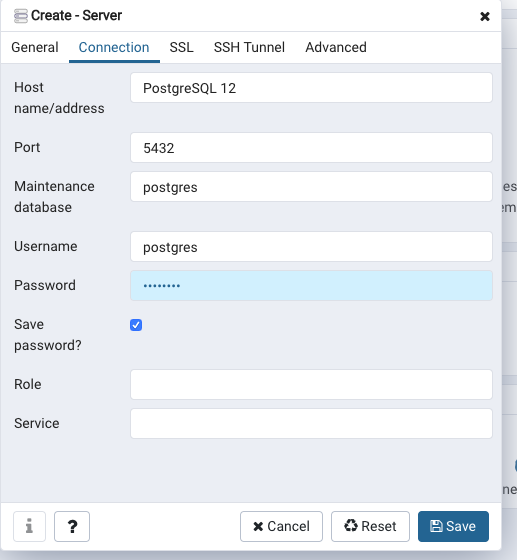The image size is (517, 560).
Task: Focus the Password field
Action: [x=311, y=286]
